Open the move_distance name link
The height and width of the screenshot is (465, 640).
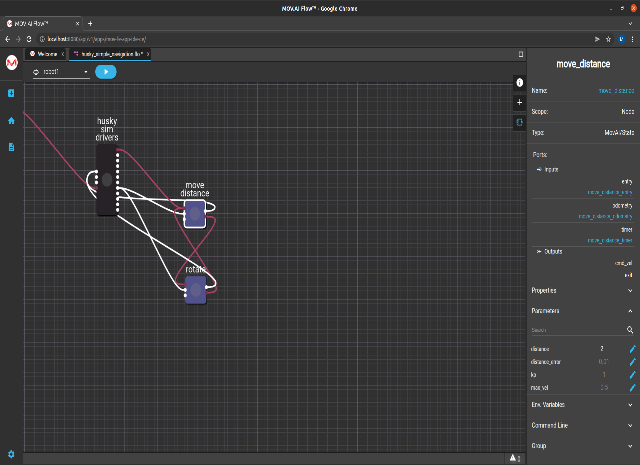(617, 91)
